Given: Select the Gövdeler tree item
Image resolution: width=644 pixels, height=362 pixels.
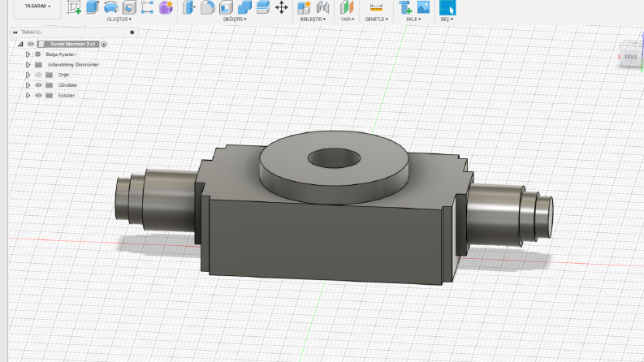Looking at the screenshot, I should [x=67, y=85].
